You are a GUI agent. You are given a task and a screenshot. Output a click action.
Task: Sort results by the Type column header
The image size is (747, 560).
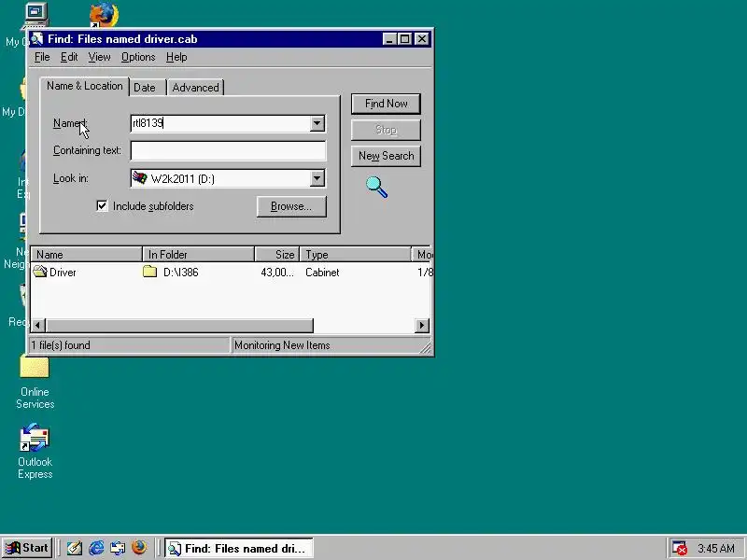(x=355, y=254)
